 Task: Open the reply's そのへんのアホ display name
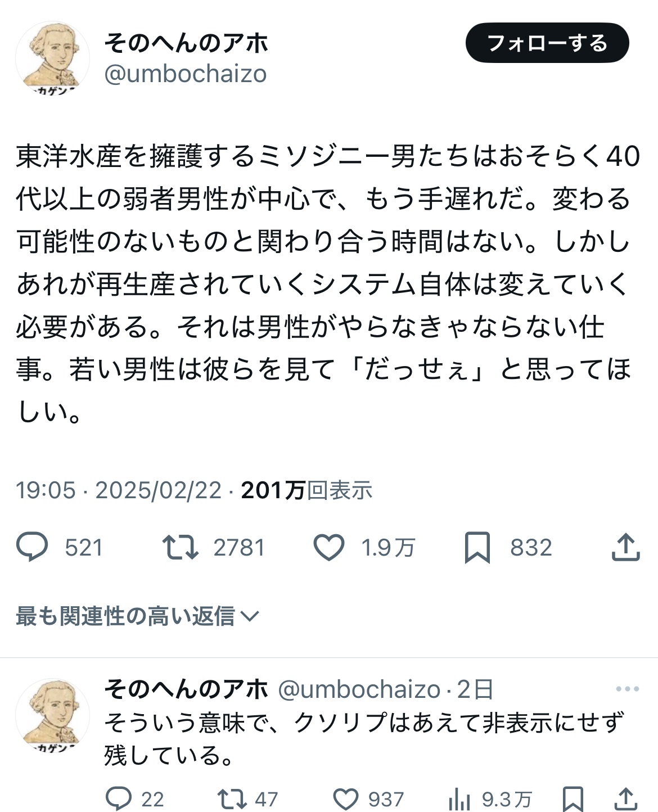click(187, 689)
